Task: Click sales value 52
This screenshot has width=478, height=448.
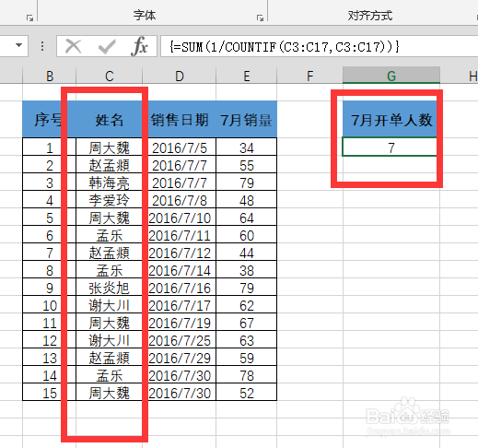Action: (x=247, y=393)
